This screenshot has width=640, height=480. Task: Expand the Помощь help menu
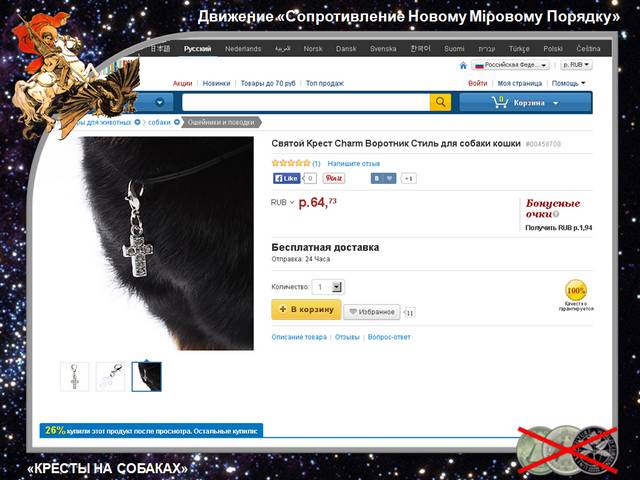pos(568,83)
